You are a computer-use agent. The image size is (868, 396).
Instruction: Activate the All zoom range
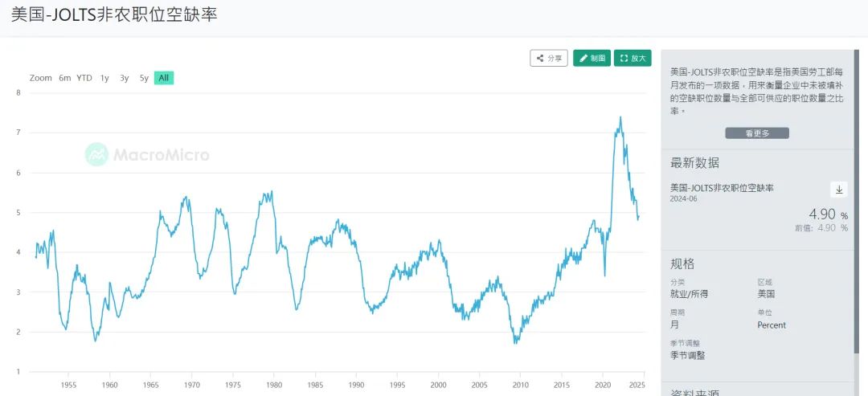(x=164, y=78)
